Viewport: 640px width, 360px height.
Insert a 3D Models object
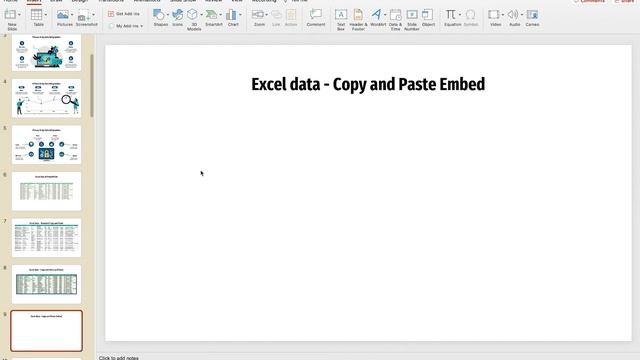point(192,15)
